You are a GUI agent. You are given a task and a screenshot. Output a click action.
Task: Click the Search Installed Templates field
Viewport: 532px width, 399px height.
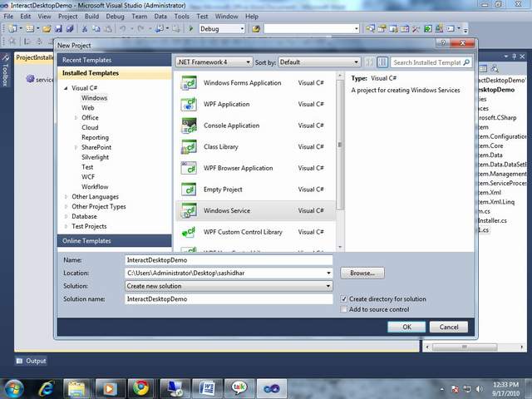tap(426, 62)
